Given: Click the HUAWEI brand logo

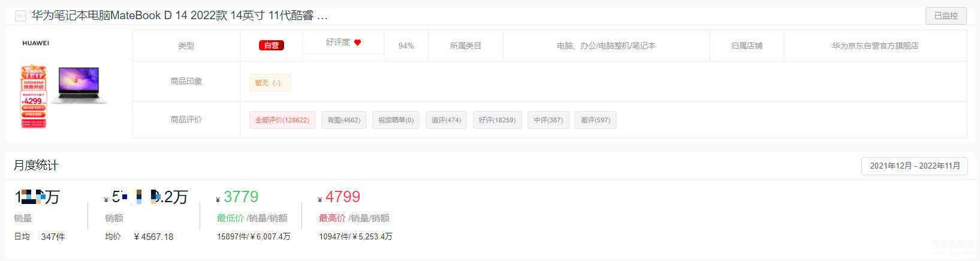Looking at the screenshot, I should [36, 43].
